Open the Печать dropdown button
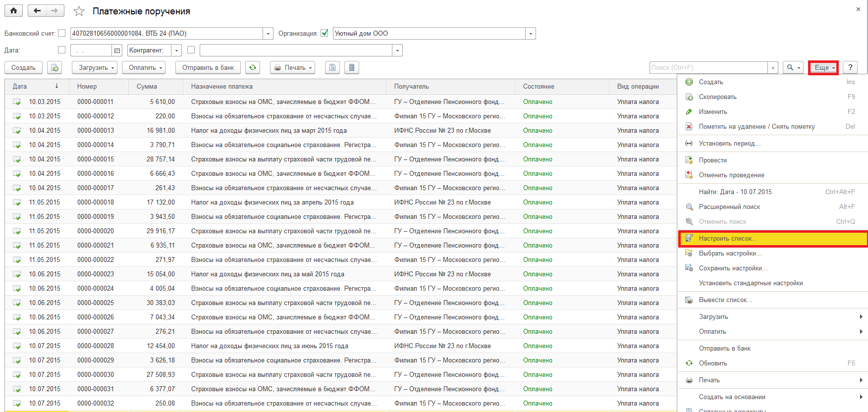This screenshot has height=412, width=868. [x=292, y=67]
